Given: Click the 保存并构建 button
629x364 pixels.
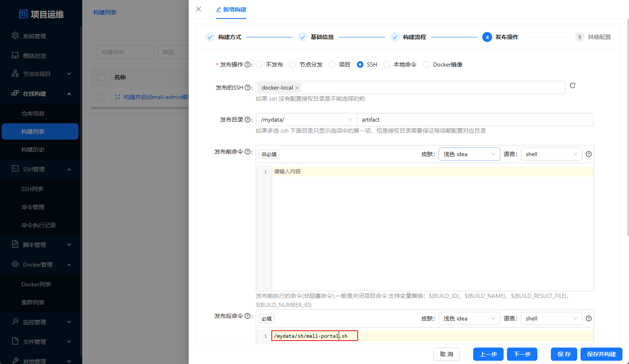Looking at the screenshot, I should 601,354.
